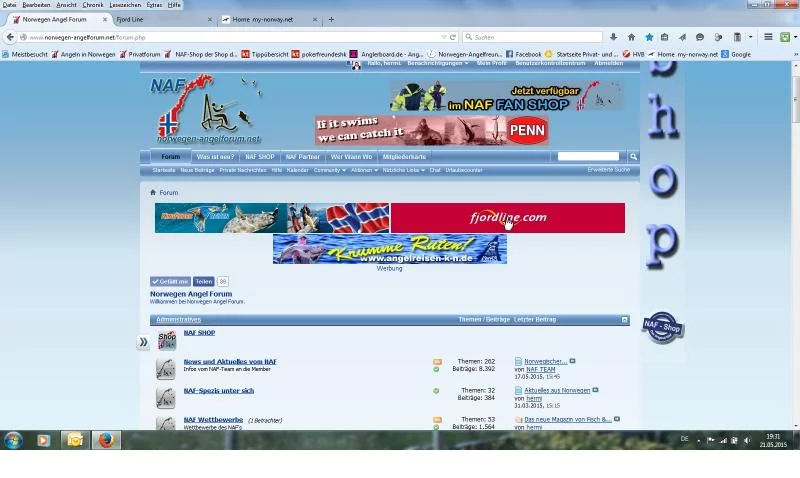Open the Firefox hamburger menu
Image resolution: width=800 pixels, height=478 pixels.
click(x=768, y=37)
